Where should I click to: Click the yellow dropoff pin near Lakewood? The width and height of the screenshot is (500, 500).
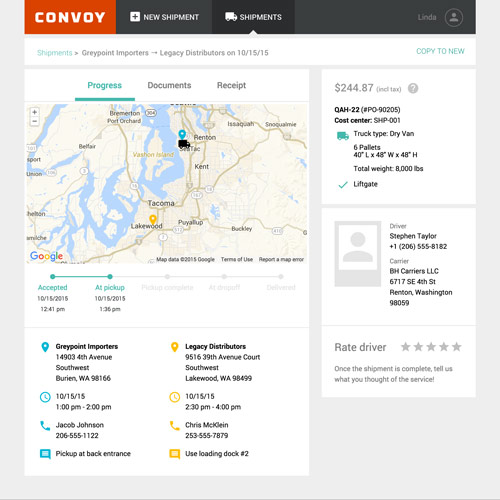[x=153, y=220]
